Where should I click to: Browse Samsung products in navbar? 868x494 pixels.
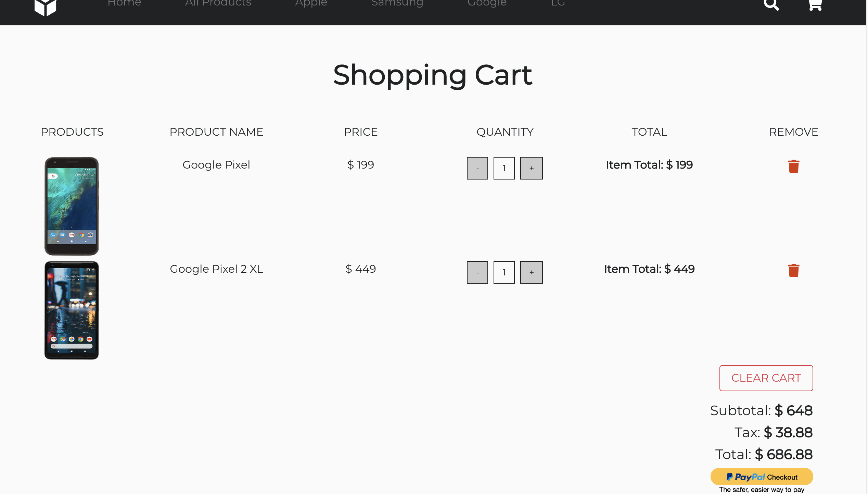(x=397, y=3)
